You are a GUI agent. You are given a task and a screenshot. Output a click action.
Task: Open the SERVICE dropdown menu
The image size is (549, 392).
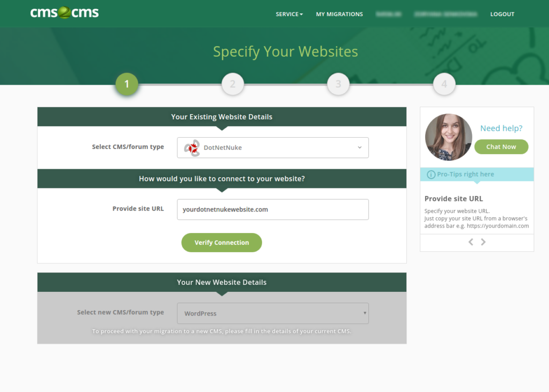tap(289, 14)
